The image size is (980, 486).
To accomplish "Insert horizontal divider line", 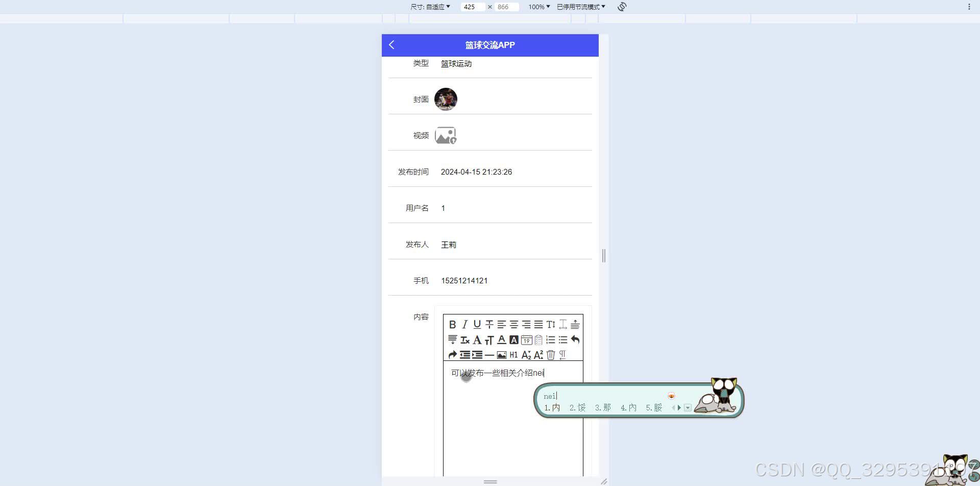I will [489, 355].
